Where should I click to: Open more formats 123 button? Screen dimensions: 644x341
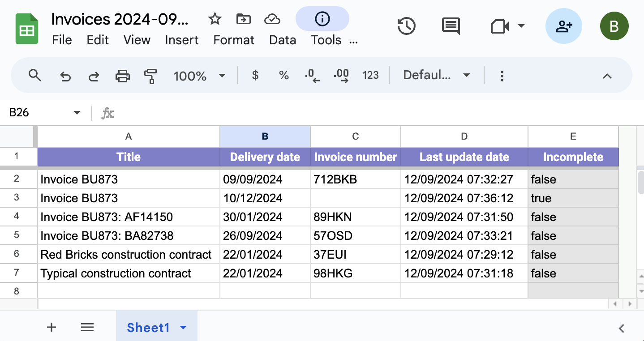tap(371, 75)
